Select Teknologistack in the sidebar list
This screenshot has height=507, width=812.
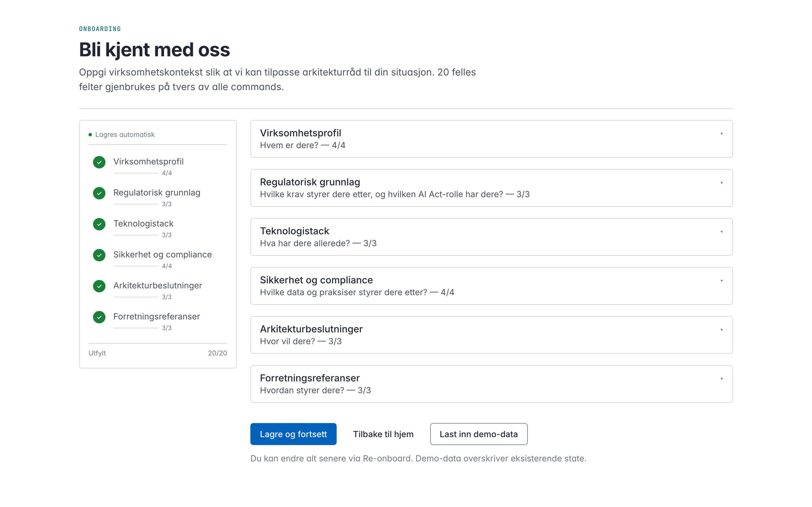143,224
